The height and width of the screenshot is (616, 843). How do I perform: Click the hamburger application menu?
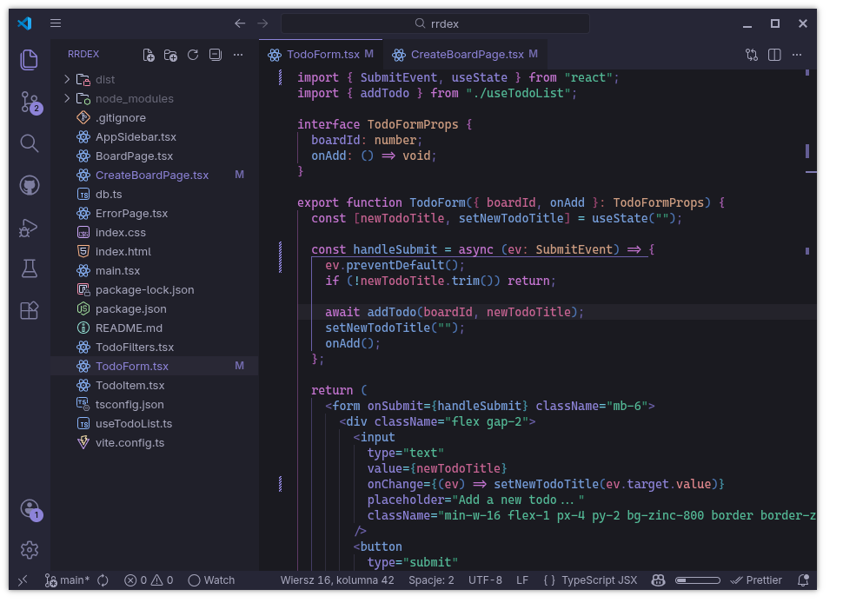[x=56, y=23]
